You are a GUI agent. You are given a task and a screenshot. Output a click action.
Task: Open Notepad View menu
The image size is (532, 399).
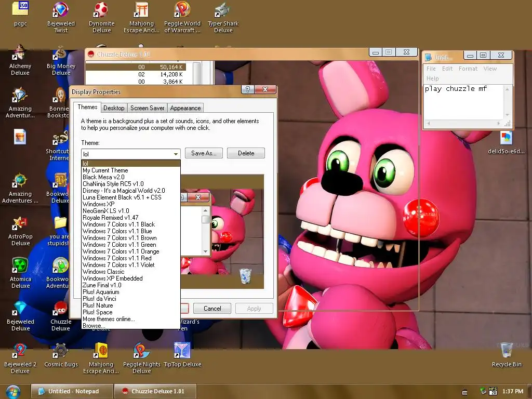pyautogui.click(x=490, y=69)
